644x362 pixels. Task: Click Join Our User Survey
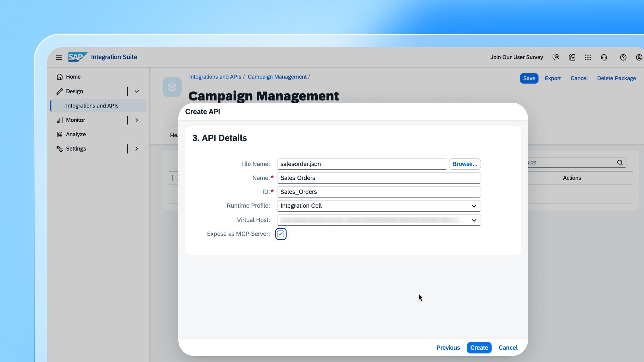(517, 57)
